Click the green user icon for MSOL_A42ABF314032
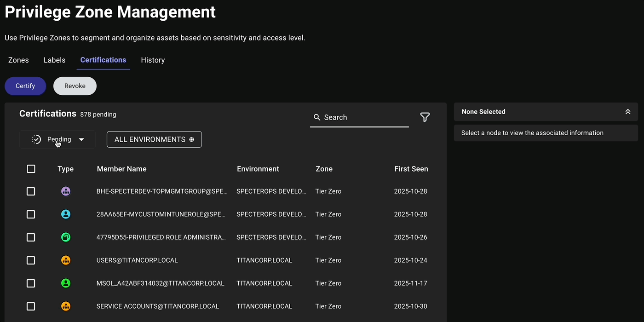Screen dimensions: 644x322 pos(65,283)
